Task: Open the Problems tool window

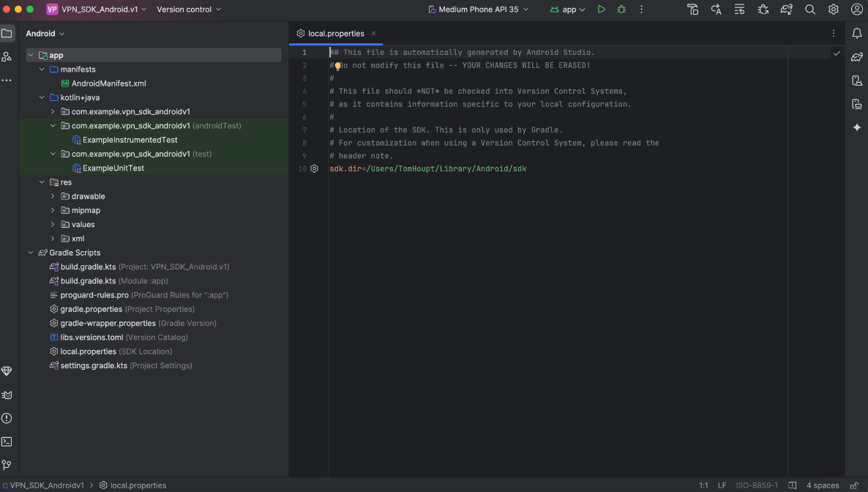Action: click(7, 418)
